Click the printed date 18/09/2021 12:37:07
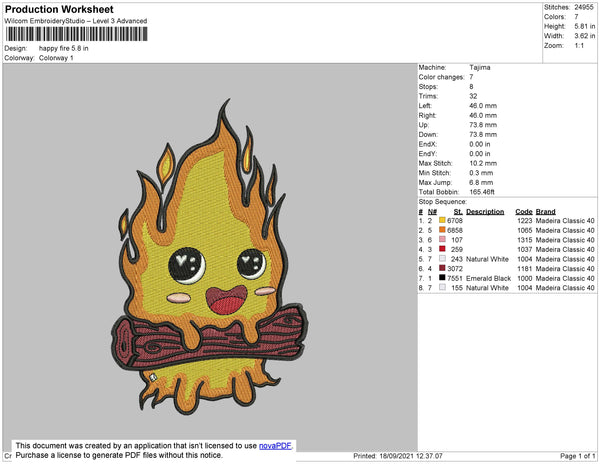This screenshot has height=464, width=600. [411, 456]
